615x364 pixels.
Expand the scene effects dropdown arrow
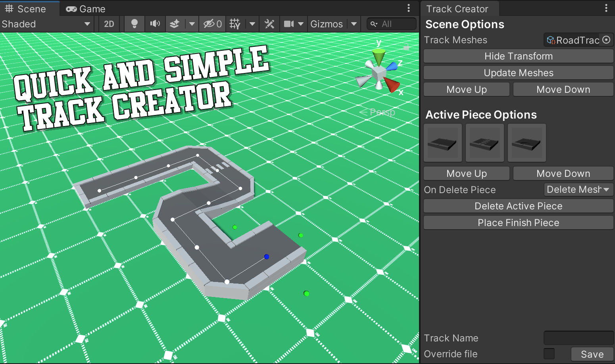click(192, 24)
